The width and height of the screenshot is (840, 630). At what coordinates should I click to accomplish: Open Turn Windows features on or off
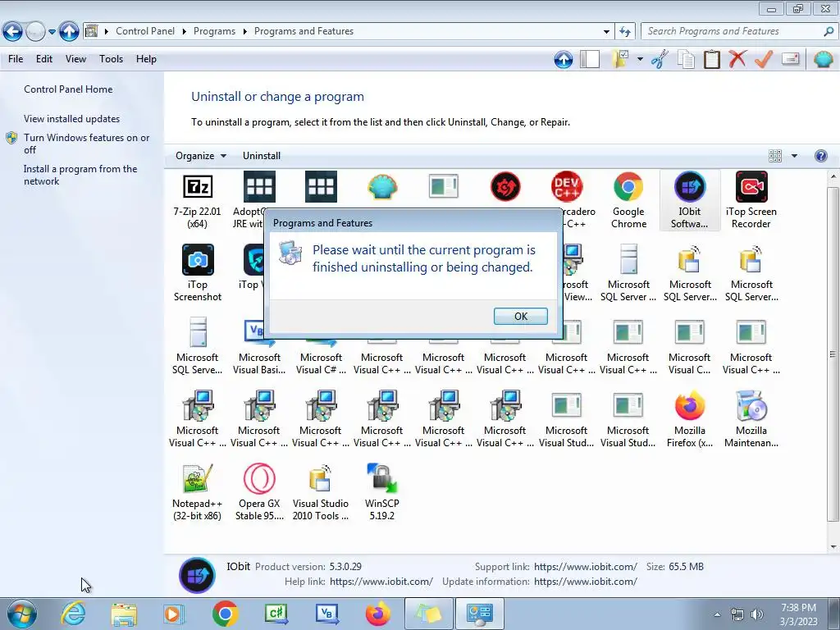click(x=86, y=144)
